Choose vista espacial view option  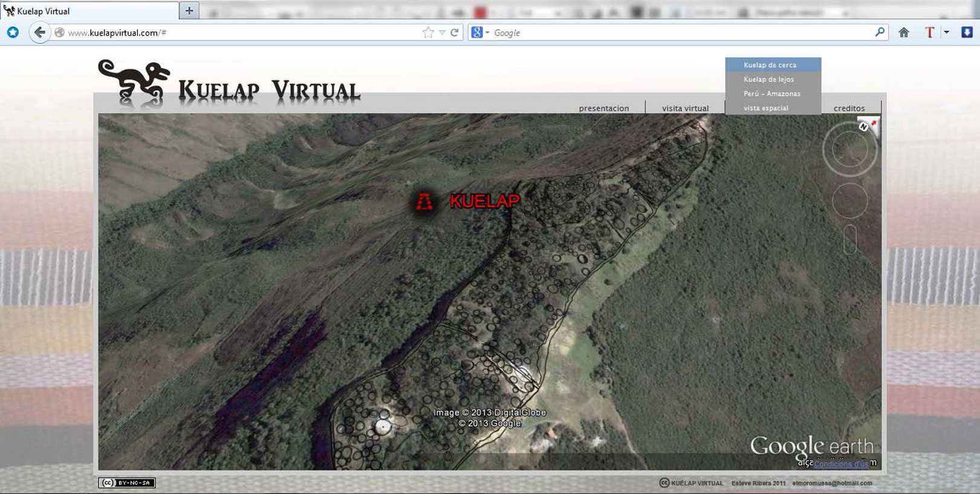pos(773,108)
